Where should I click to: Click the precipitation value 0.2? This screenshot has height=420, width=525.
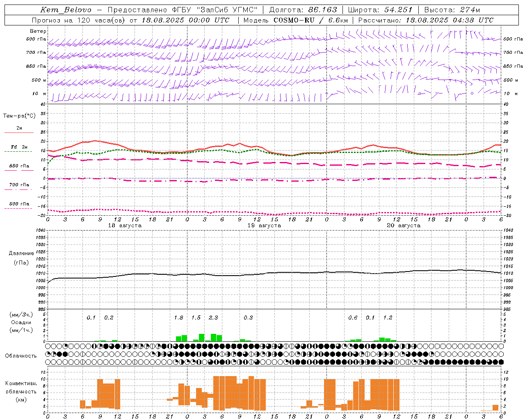109,318
